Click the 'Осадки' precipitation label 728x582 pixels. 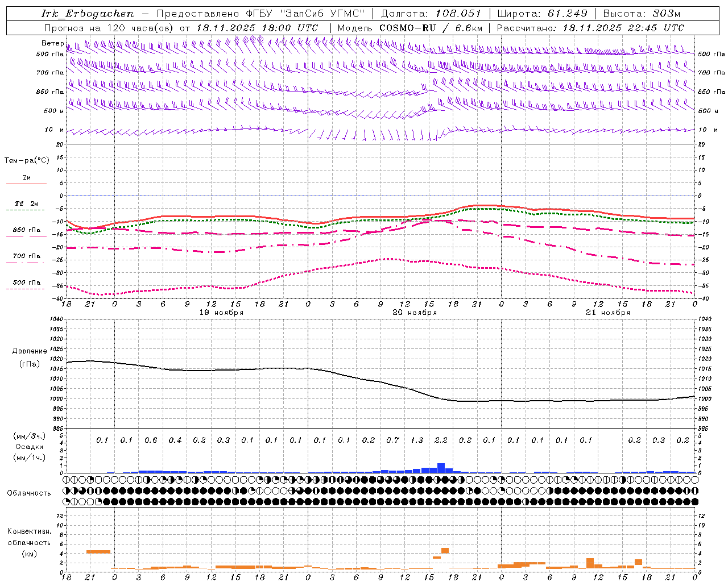point(30,447)
